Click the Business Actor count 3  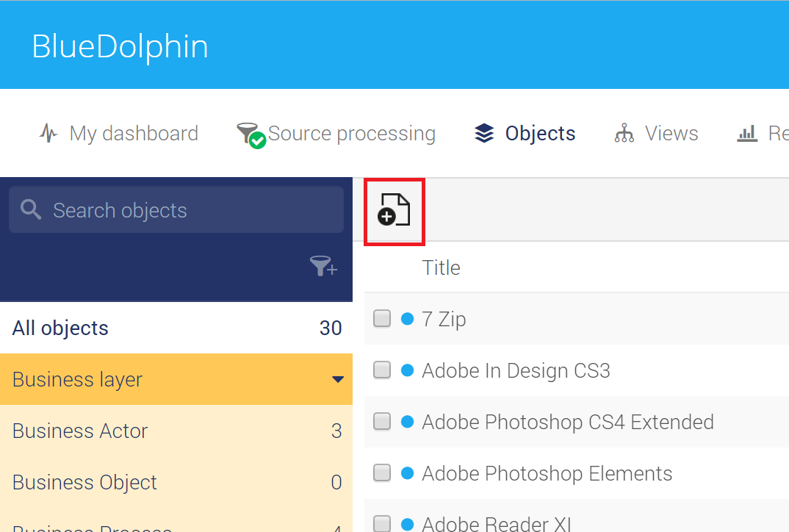(x=336, y=431)
